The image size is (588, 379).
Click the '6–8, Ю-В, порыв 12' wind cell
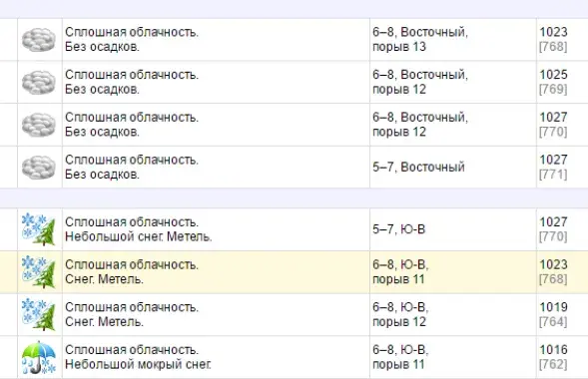[x=453, y=314]
